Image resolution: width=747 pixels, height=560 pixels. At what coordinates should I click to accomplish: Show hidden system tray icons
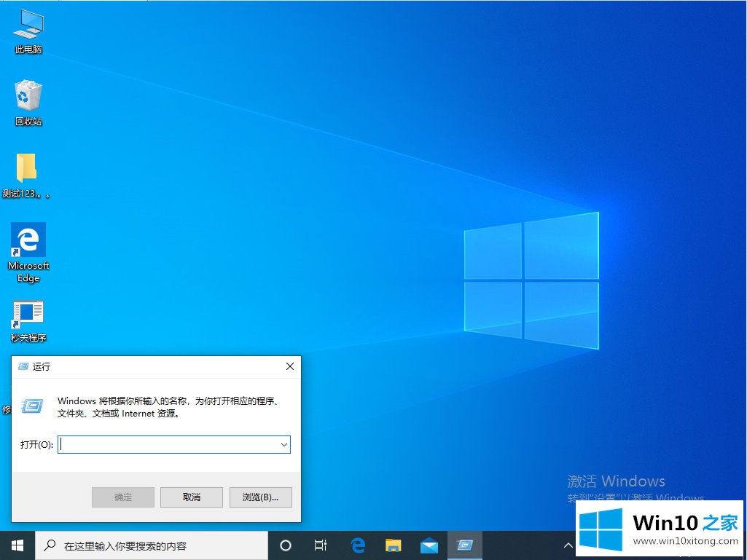point(568,545)
